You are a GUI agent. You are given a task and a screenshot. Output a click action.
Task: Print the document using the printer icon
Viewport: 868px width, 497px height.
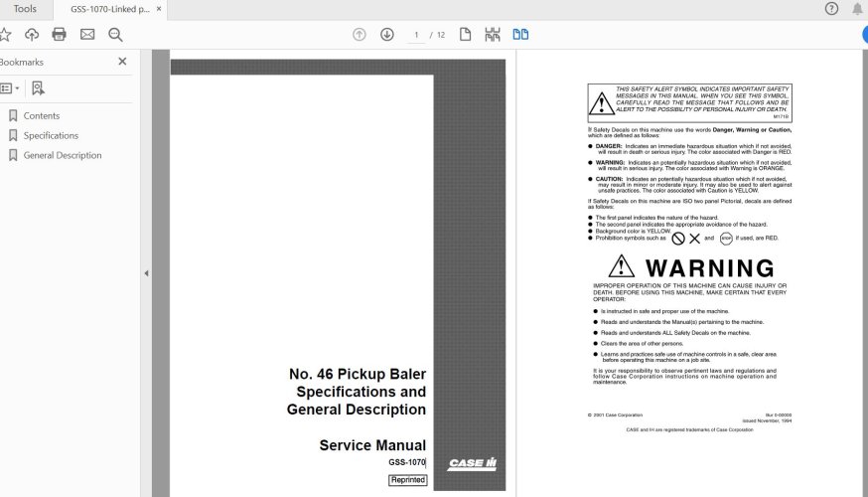point(59,35)
